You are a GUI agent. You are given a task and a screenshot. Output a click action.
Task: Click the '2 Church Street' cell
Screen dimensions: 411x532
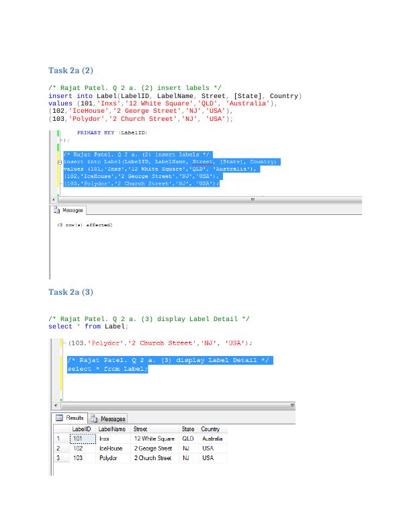point(152,458)
